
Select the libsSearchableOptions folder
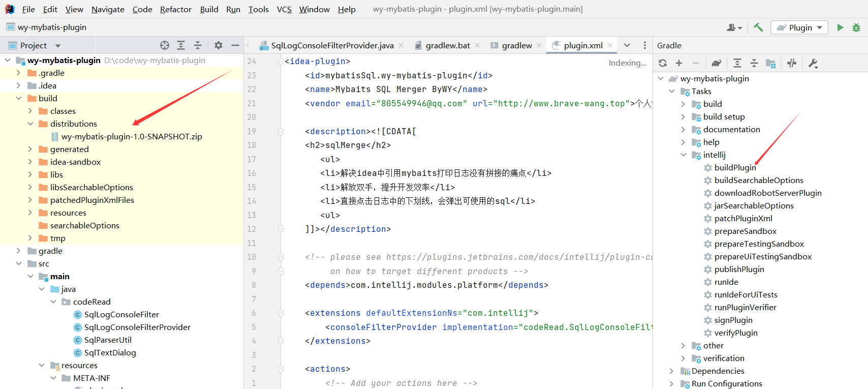tap(91, 187)
